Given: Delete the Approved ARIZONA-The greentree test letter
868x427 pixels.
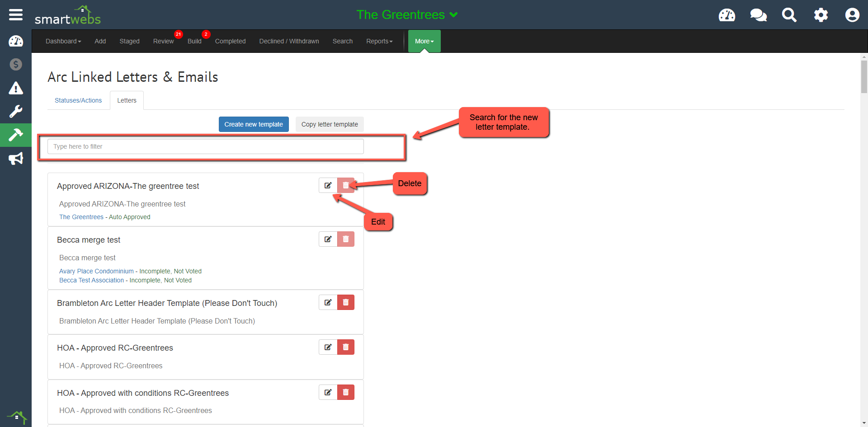Looking at the screenshot, I should click(x=346, y=185).
